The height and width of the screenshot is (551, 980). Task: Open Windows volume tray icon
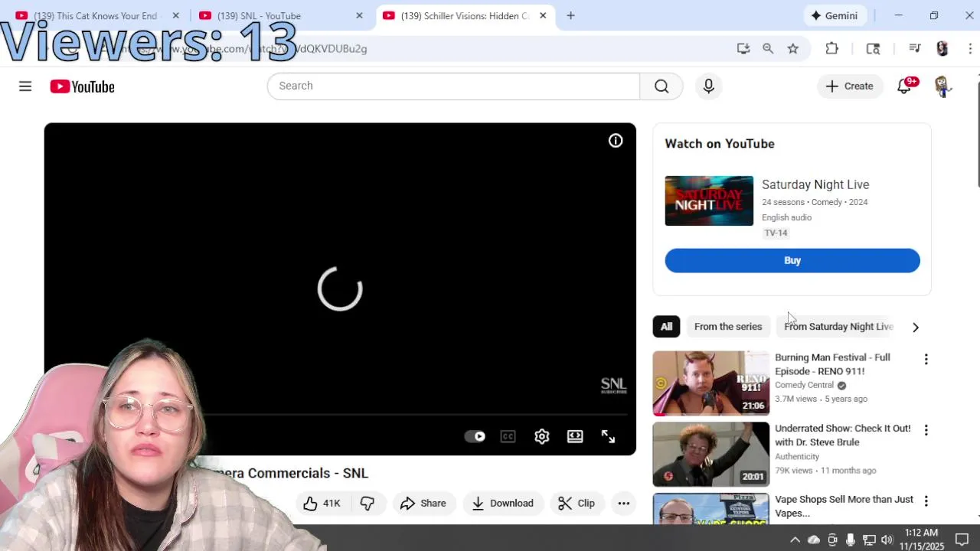887,540
